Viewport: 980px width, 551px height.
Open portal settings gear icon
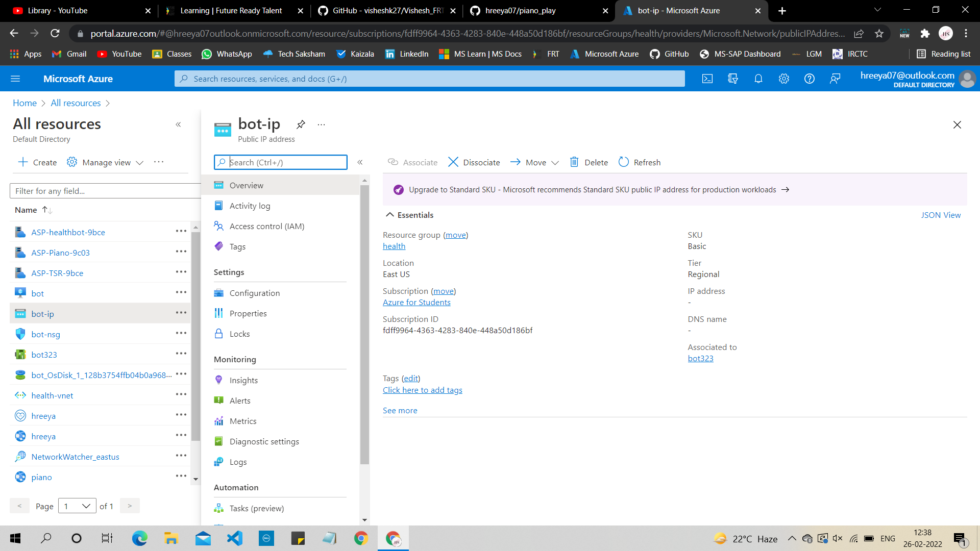pyautogui.click(x=783, y=79)
